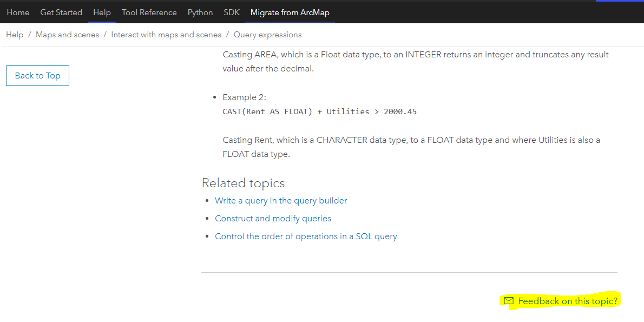Image resolution: width=644 pixels, height=322 pixels.
Task: Open the Tool Reference tab
Action: [x=149, y=12]
